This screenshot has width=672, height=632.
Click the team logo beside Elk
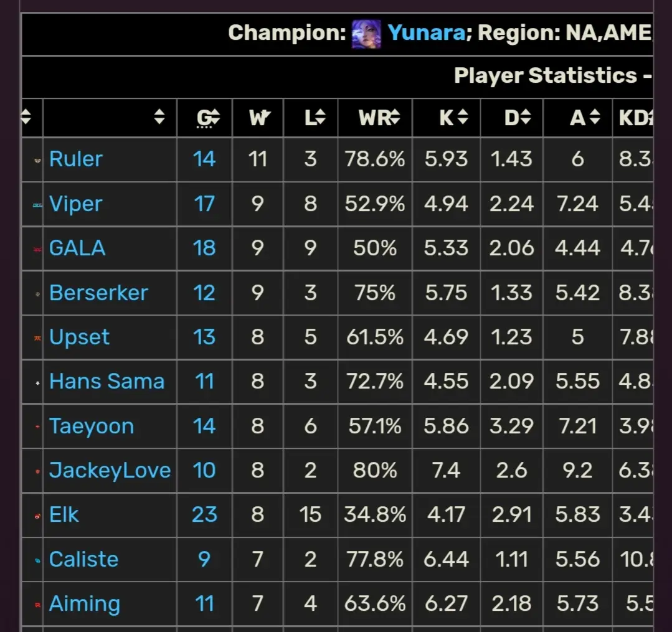point(38,516)
